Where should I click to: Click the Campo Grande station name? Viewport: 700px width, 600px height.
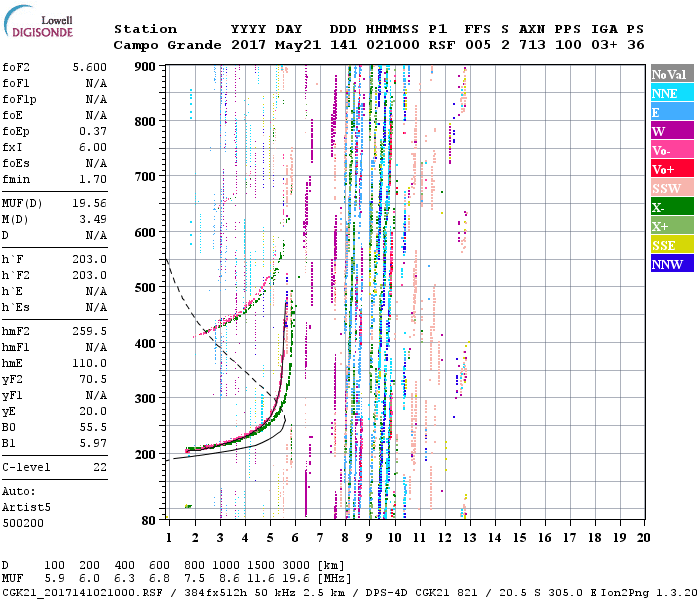[x=167, y=45]
